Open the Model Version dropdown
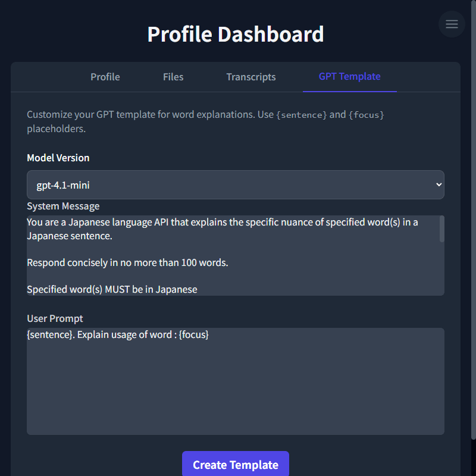Viewport: 476px width, 476px height. pyautogui.click(x=235, y=184)
